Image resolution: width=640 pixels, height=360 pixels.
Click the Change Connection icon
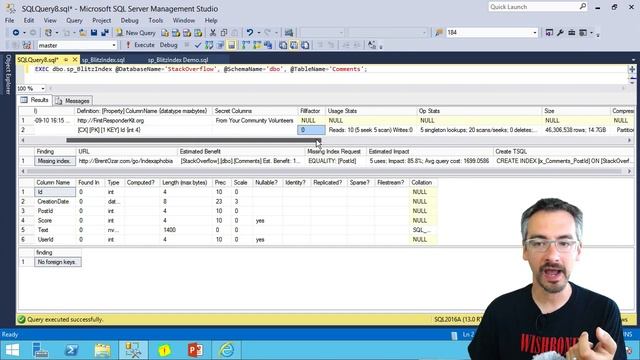(x=27, y=45)
